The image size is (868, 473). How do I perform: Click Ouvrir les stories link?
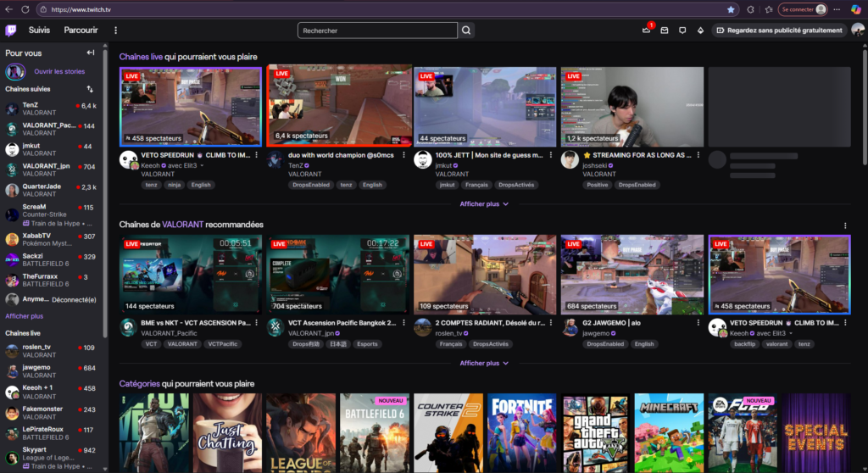coord(59,71)
